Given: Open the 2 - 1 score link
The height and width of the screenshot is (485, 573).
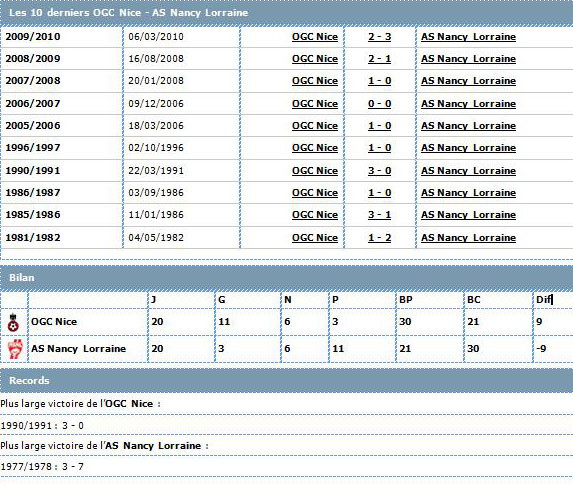Looking at the screenshot, I should (x=379, y=59).
